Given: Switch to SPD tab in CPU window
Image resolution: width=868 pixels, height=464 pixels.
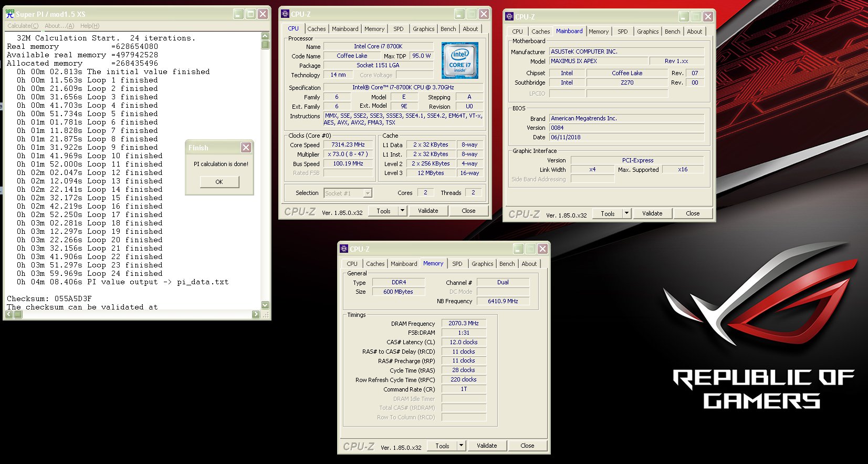Looking at the screenshot, I should [x=399, y=29].
